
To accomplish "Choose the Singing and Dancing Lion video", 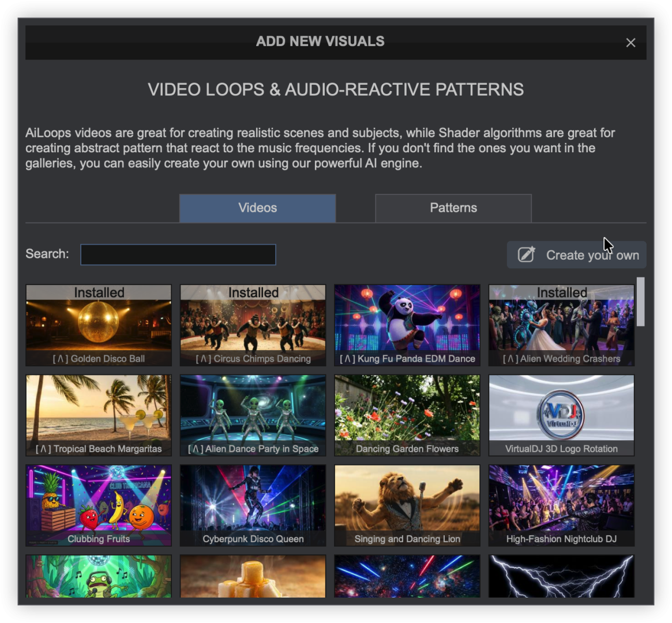I will [x=407, y=505].
